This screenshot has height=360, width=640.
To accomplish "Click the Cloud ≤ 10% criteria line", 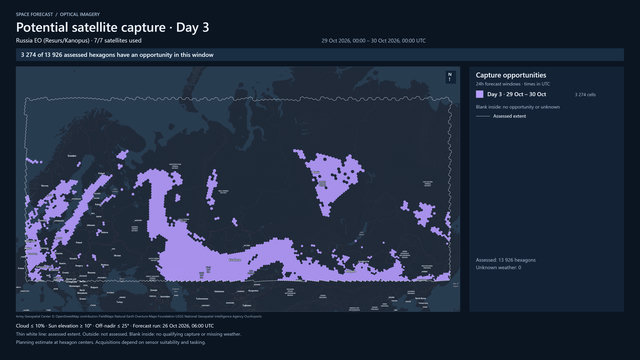I will point(115,326).
